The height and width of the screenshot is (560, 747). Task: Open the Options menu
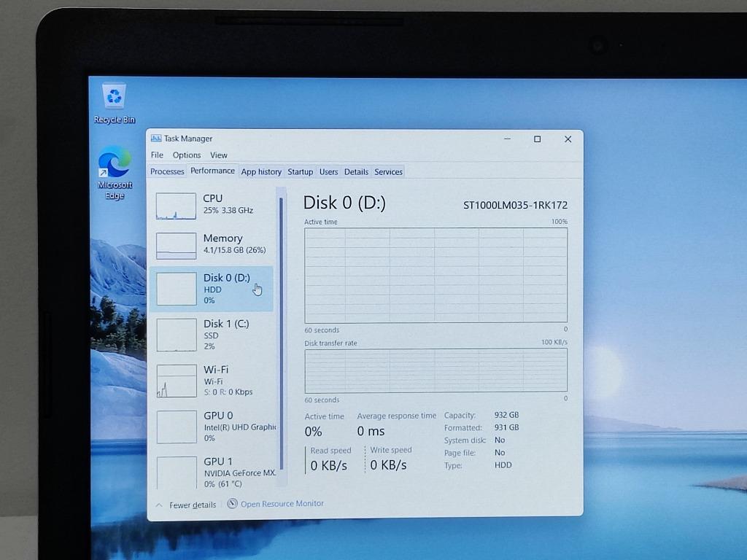point(187,155)
